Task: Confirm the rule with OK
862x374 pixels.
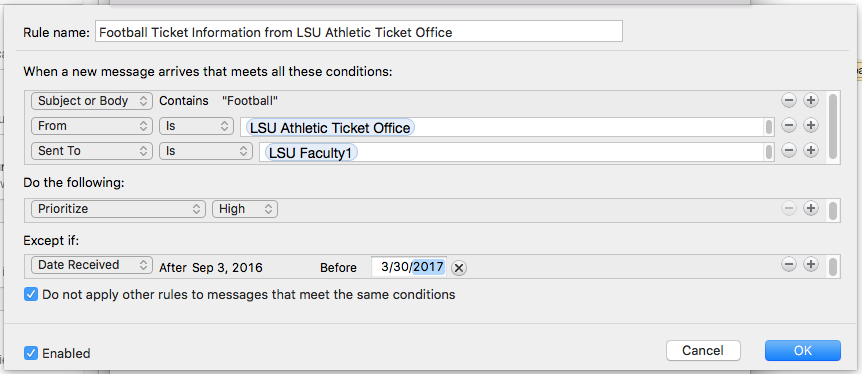Action: coord(803,350)
